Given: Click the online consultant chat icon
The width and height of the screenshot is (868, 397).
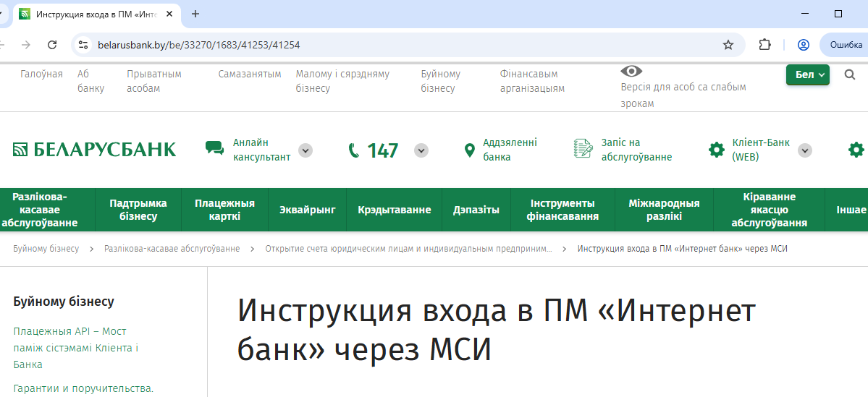Looking at the screenshot, I should (x=214, y=148).
